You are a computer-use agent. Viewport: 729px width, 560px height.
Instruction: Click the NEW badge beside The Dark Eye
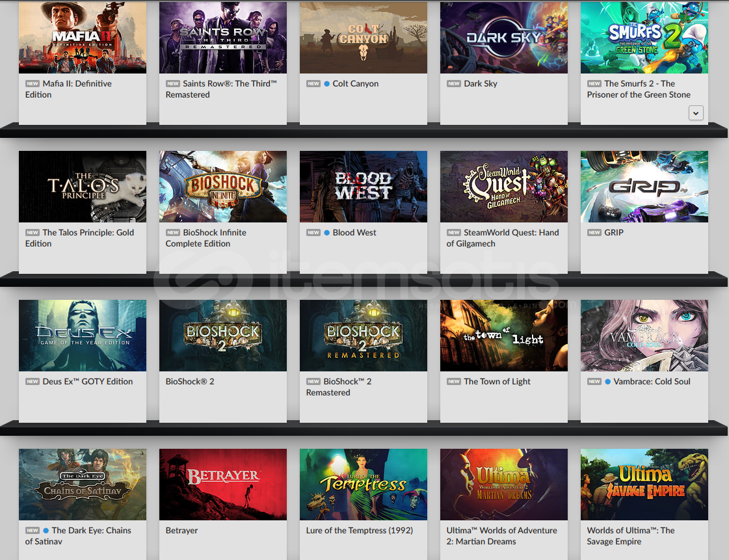point(33,530)
